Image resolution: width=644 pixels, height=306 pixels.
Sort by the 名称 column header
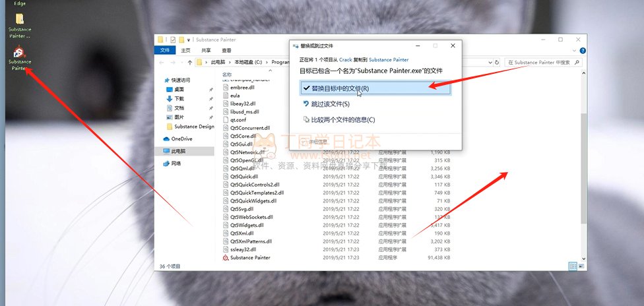click(x=227, y=75)
